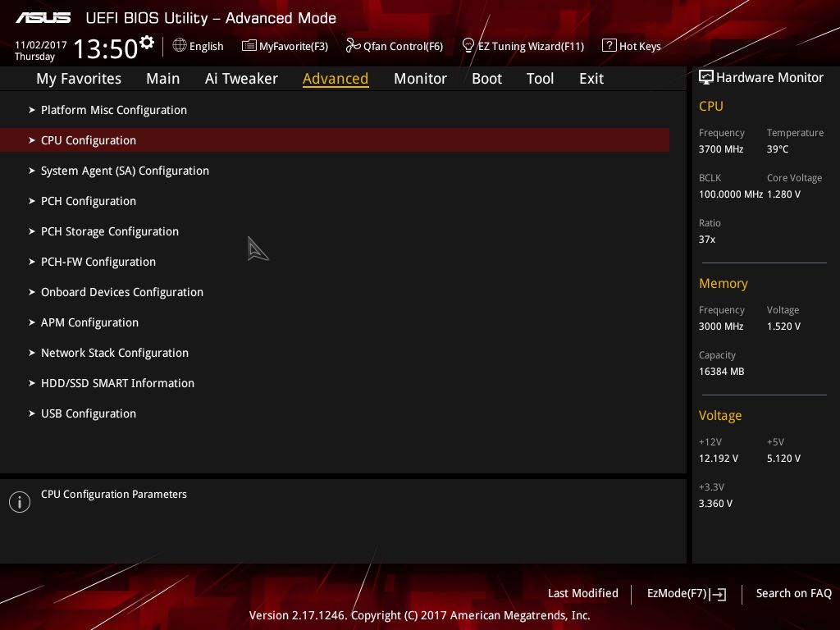Screen dimensions: 840x630
Task: Expand arrow beside PCH Configuration
Action: click(x=32, y=201)
